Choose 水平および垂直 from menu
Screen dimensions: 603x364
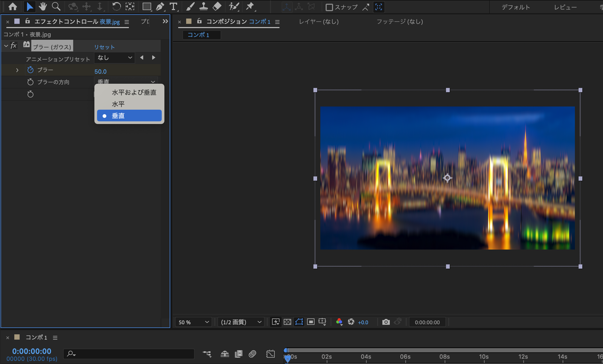point(129,92)
